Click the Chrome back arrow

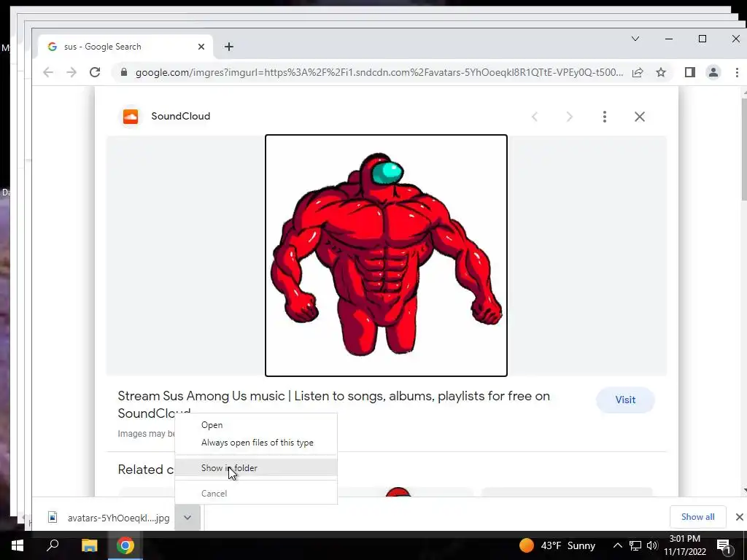coord(48,72)
